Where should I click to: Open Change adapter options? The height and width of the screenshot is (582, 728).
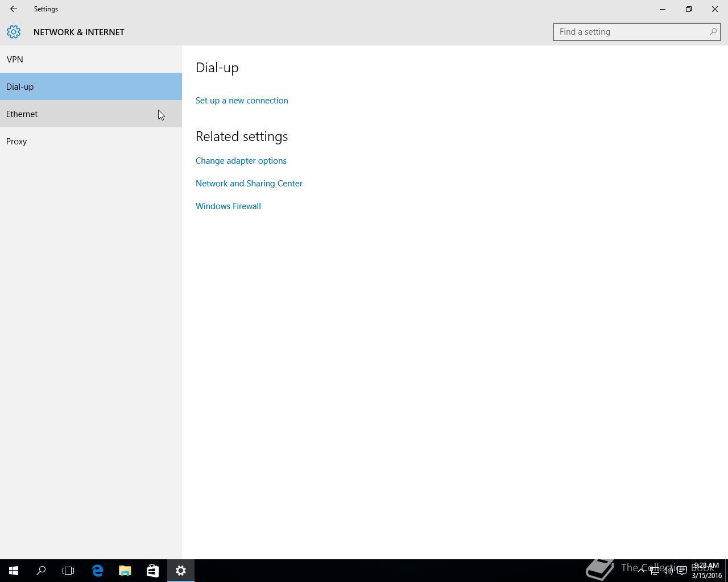coord(241,161)
